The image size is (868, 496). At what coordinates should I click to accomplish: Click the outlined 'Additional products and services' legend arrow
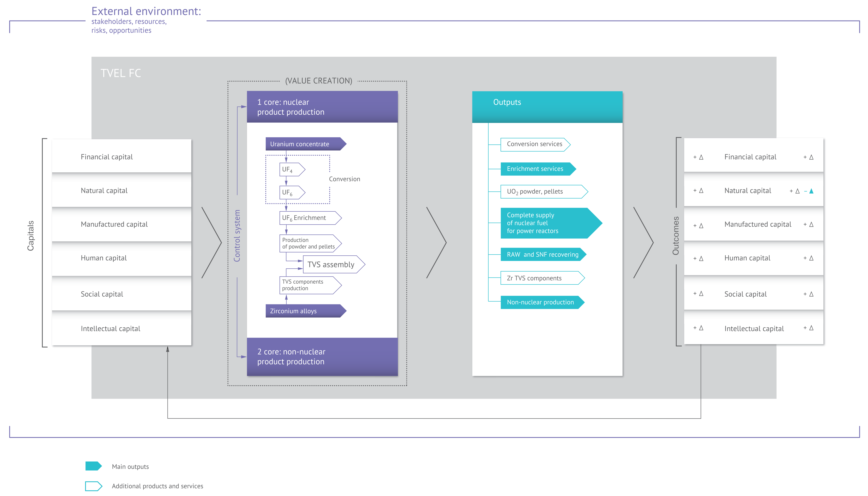(x=94, y=486)
